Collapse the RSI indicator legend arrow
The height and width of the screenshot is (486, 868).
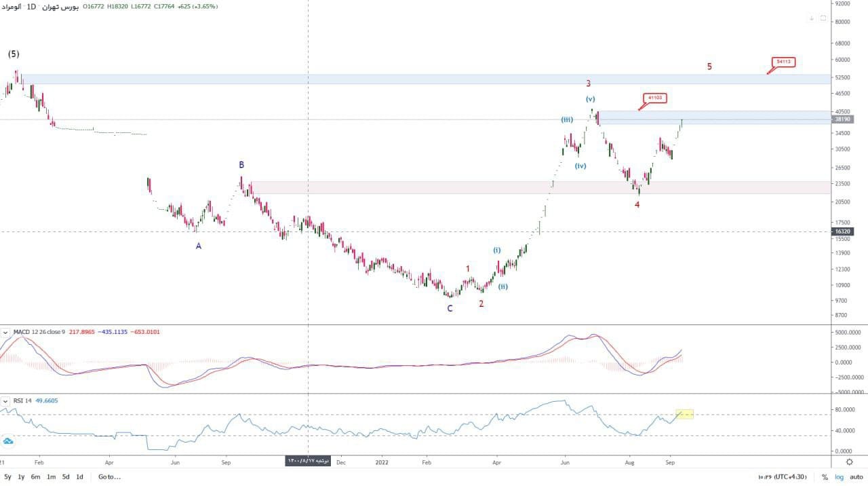(6, 400)
